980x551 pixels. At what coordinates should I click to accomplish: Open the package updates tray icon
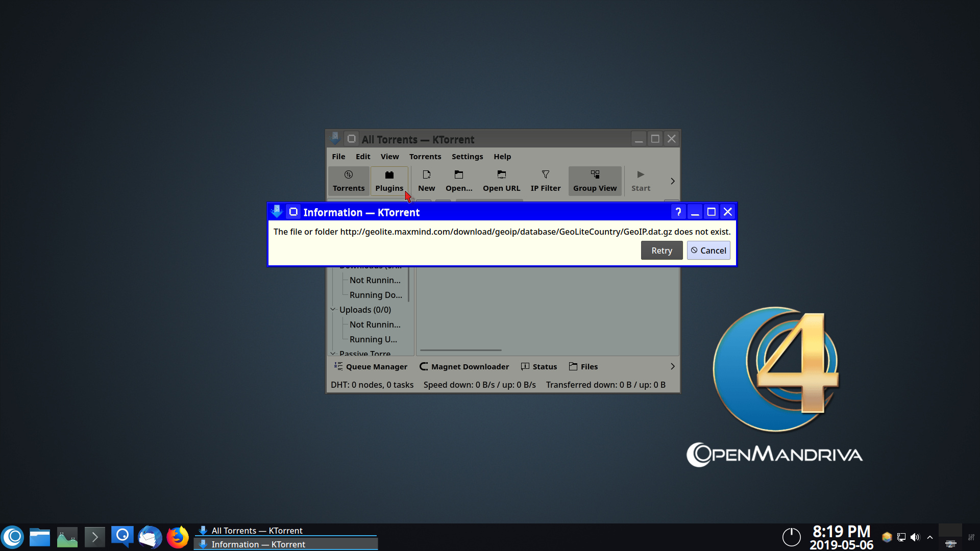click(887, 537)
